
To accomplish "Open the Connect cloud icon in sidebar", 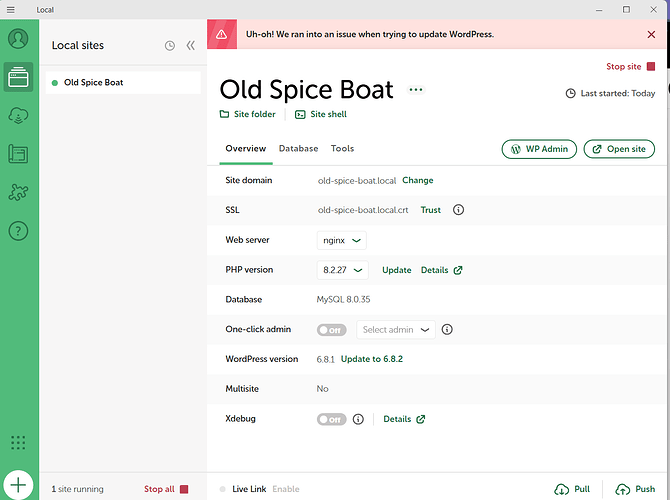I will (18, 115).
